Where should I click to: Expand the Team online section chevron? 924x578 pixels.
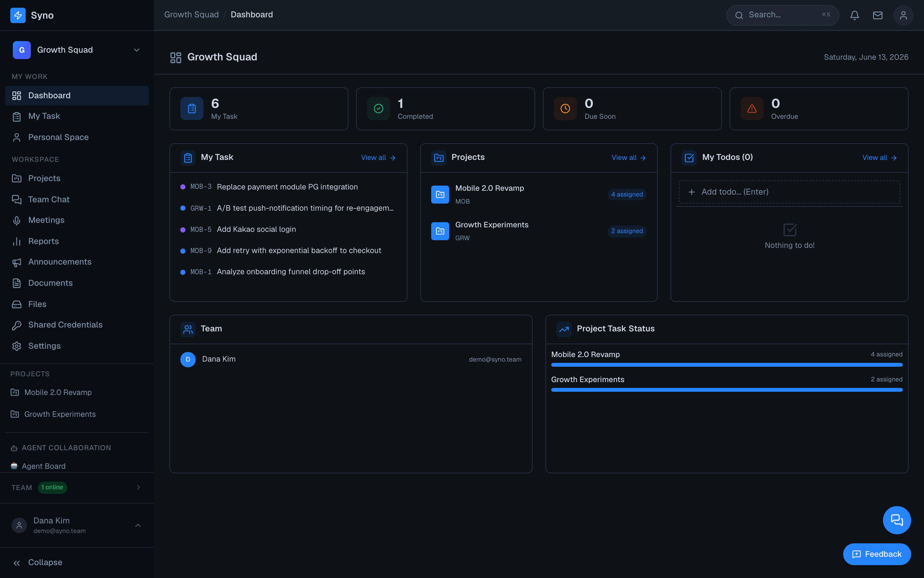(x=139, y=487)
